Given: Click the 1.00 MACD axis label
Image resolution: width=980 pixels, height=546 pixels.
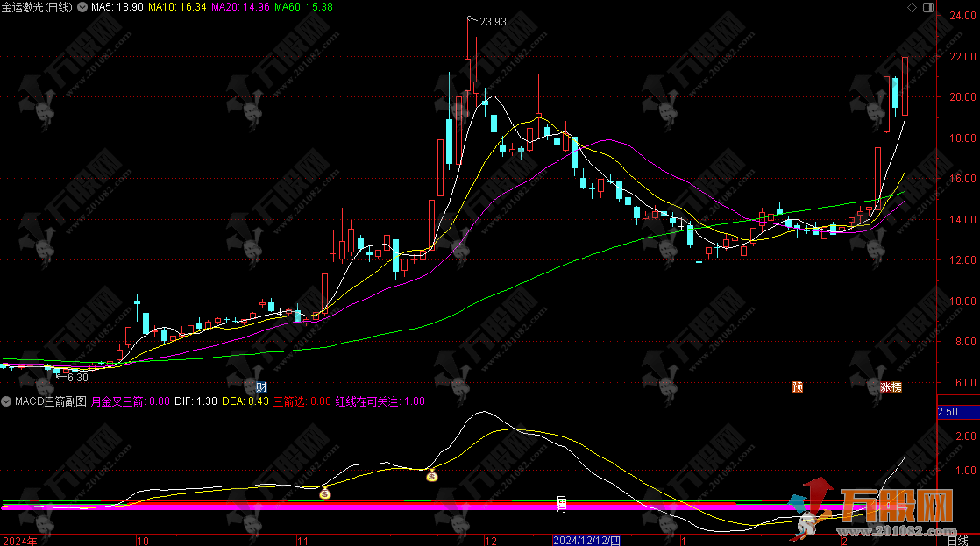Looking at the screenshot, I should [x=966, y=471].
